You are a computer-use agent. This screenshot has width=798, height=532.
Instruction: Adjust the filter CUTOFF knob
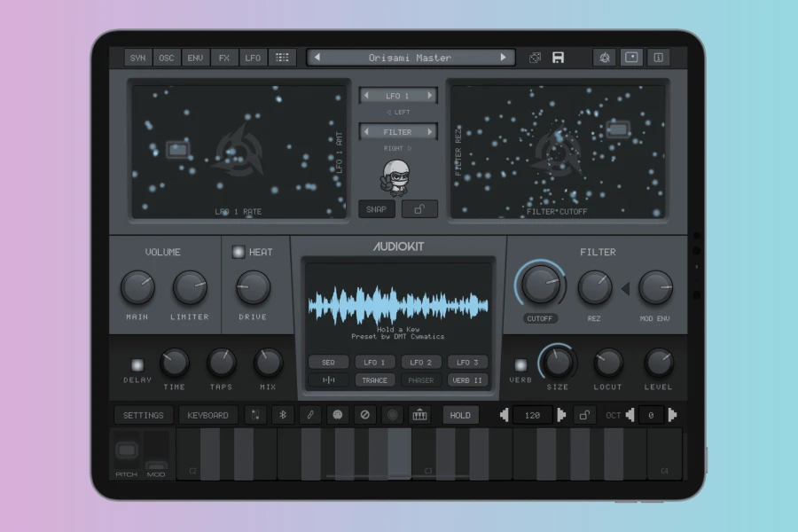[540, 285]
